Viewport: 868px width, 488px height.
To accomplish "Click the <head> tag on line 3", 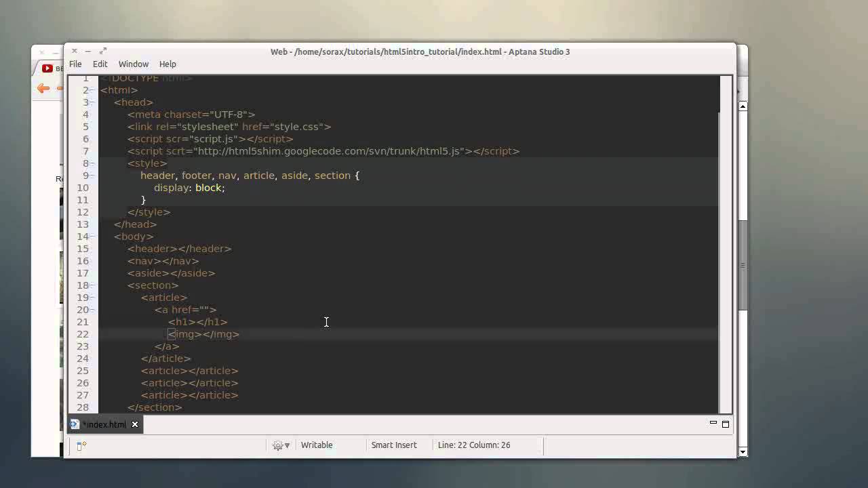I will [x=134, y=102].
